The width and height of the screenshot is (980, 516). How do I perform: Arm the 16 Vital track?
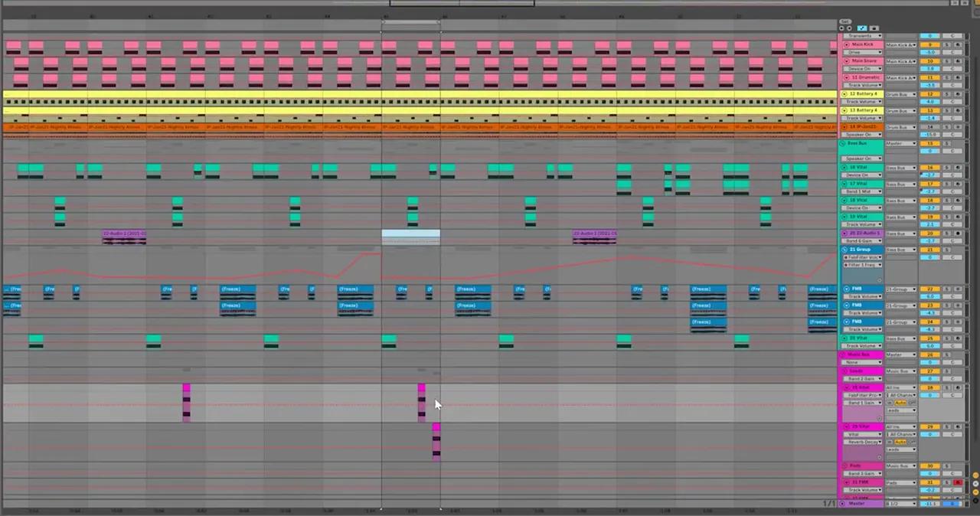(x=958, y=168)
